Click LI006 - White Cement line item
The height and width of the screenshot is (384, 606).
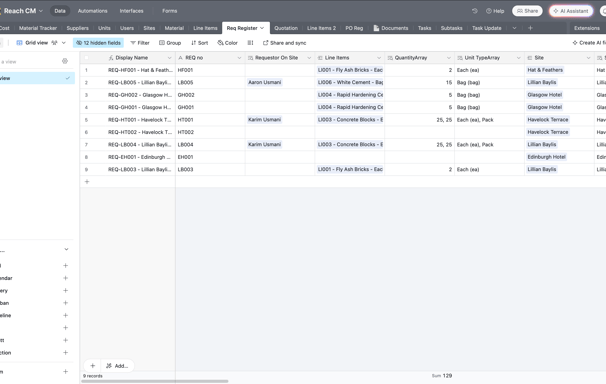[350, 82]
